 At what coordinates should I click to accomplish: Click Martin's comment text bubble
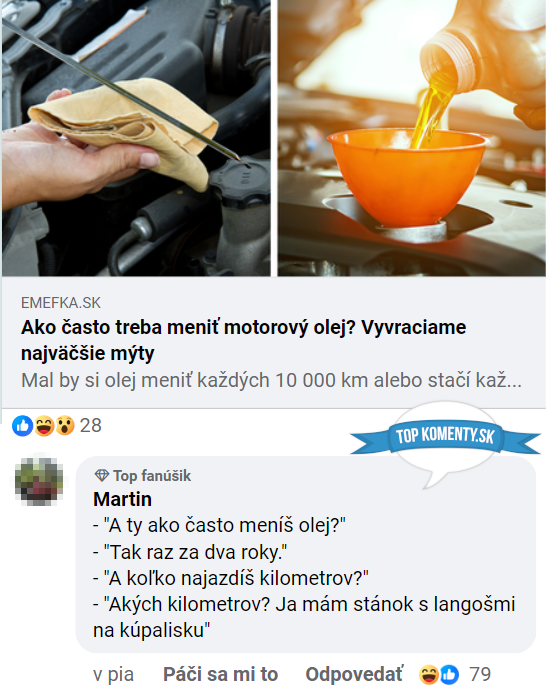305,555
